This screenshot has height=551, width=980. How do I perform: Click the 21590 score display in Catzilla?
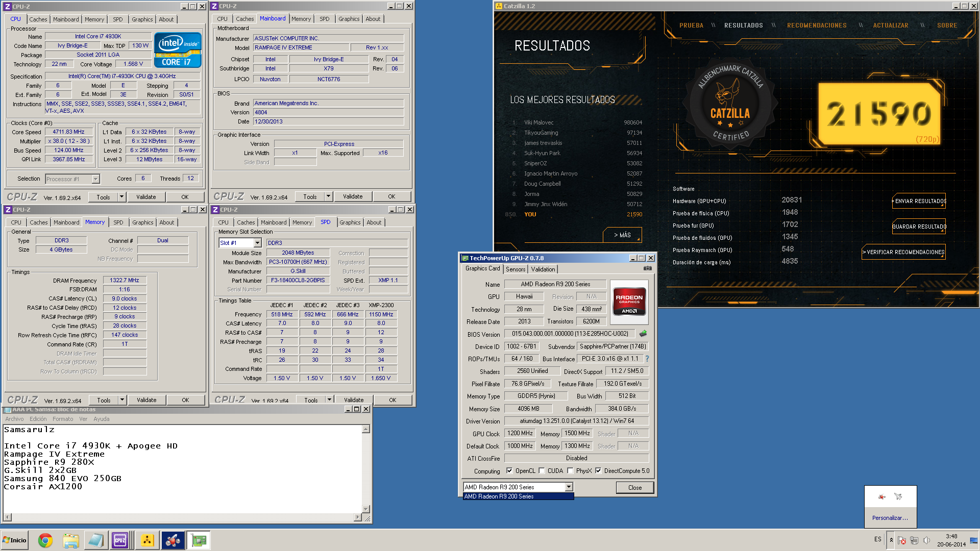coord(879,113)
